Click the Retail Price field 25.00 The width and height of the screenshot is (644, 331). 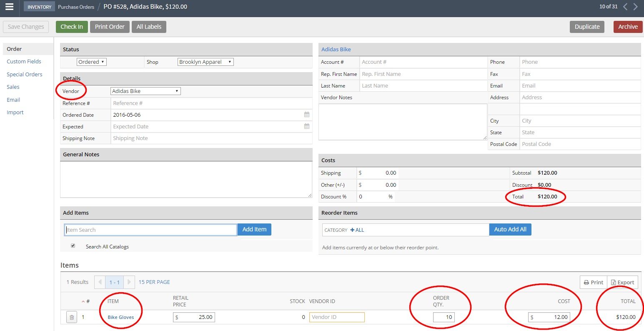point(194,317)
